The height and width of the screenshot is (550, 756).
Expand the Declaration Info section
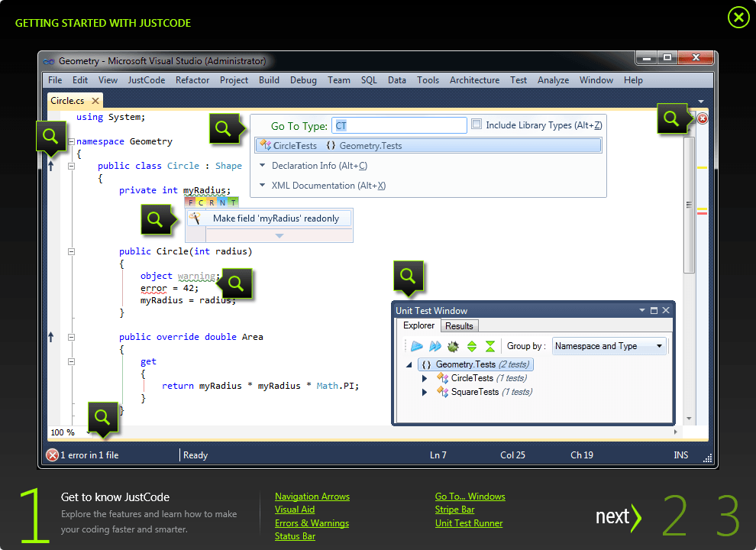pos(262,165)
